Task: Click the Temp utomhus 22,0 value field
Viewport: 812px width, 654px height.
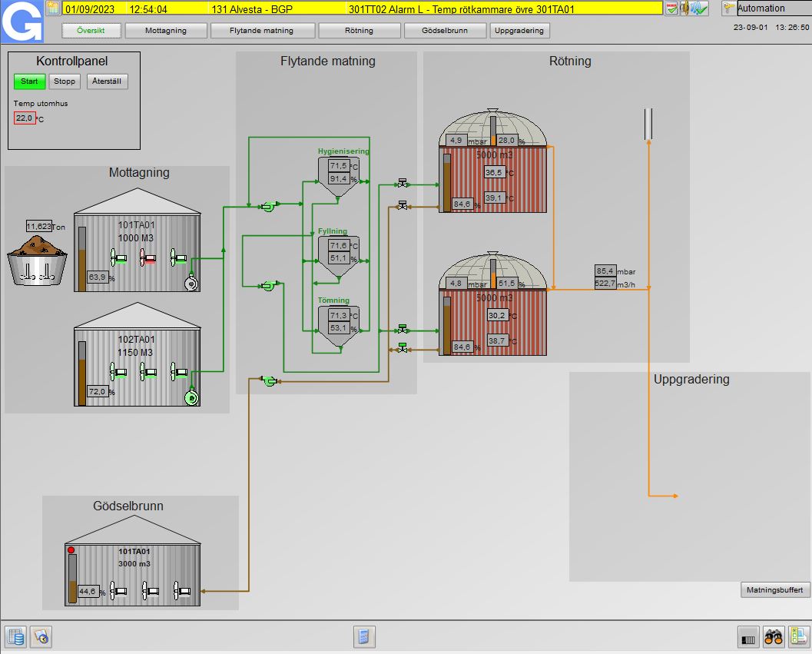Action: [x=25, y=118]
